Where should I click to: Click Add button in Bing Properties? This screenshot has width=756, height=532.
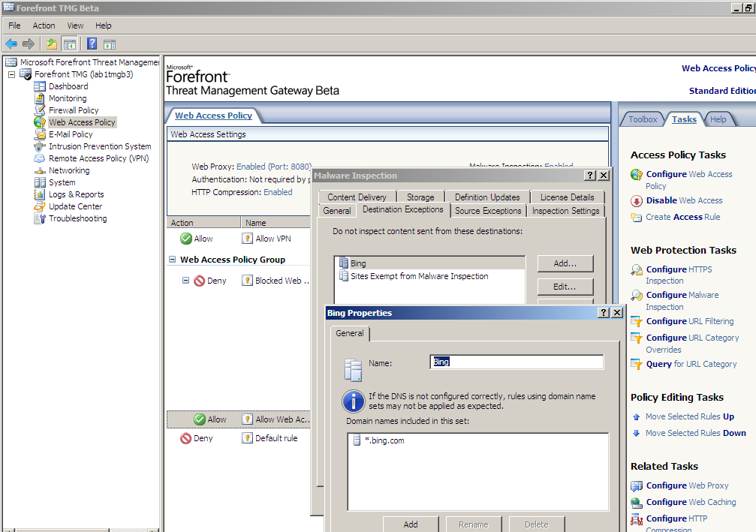tap(411, 524)
